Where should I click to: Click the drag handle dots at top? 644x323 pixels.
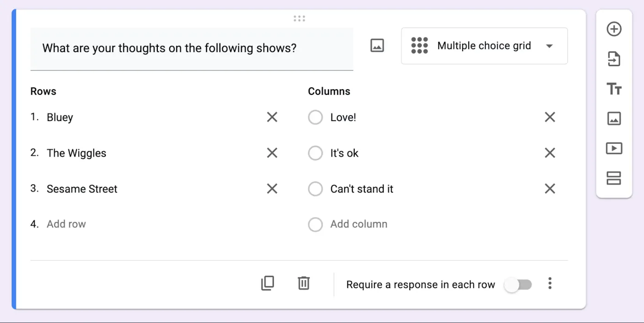(299, 18)
